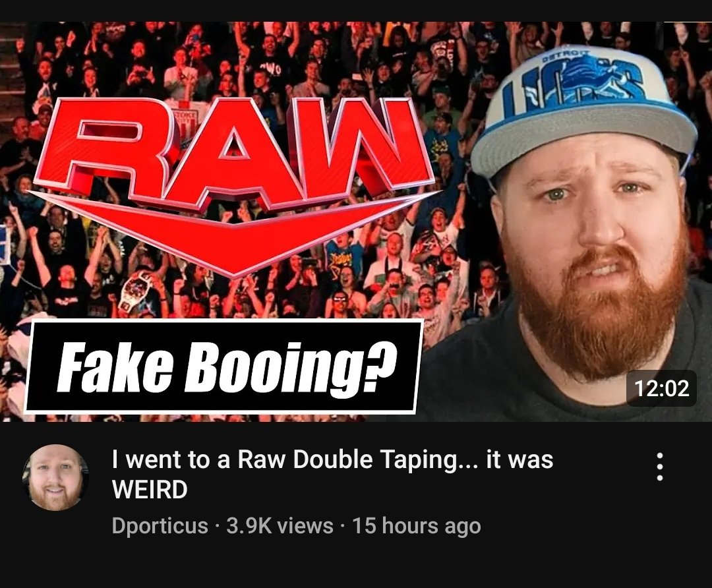712x588 pixels.
Task: Click the word WEIRD in video title
Action: 150,490
